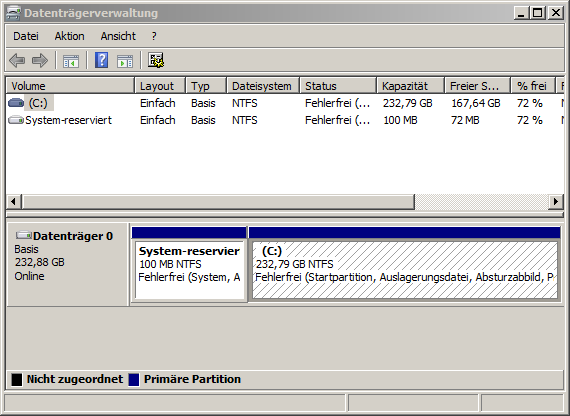Screen dimensions: 570x416
Task: Select the System-reserviert volume icon
Action: 16,120
